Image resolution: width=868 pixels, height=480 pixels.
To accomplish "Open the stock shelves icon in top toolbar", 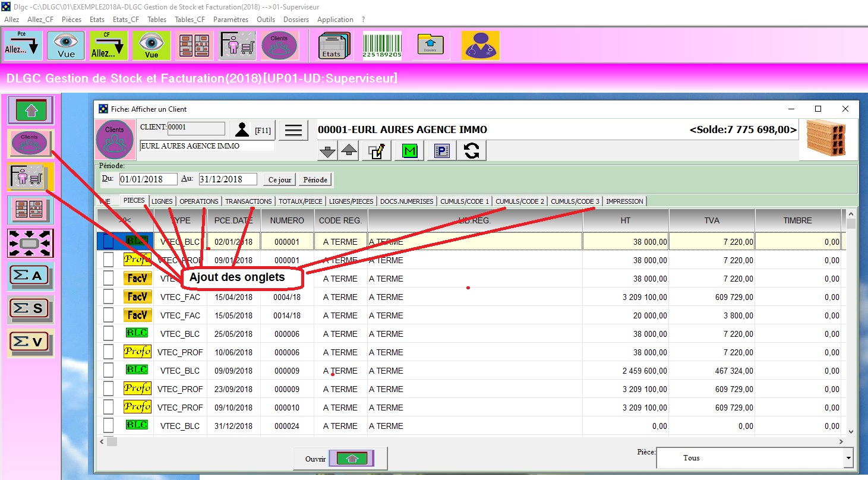I will click(194, 45).
